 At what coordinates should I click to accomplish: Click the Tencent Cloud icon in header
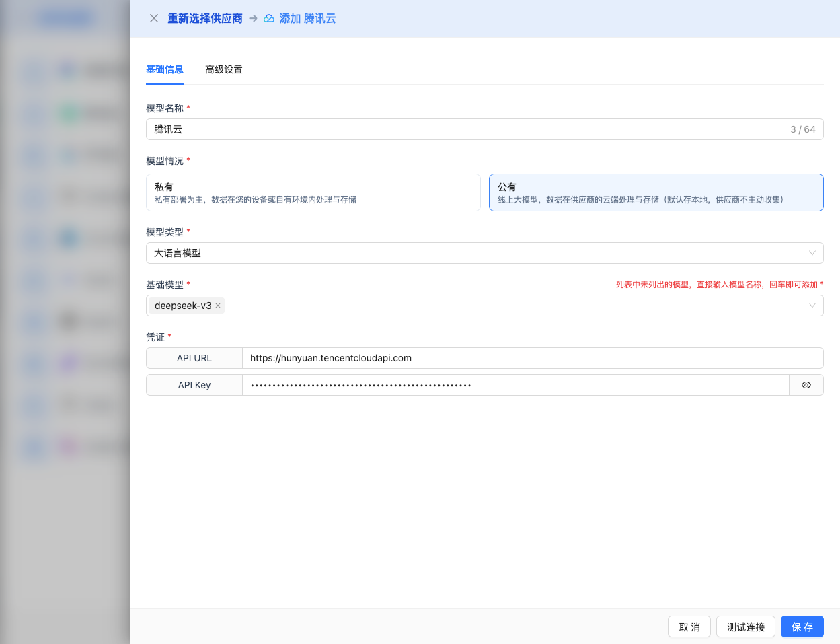(269, 18)
